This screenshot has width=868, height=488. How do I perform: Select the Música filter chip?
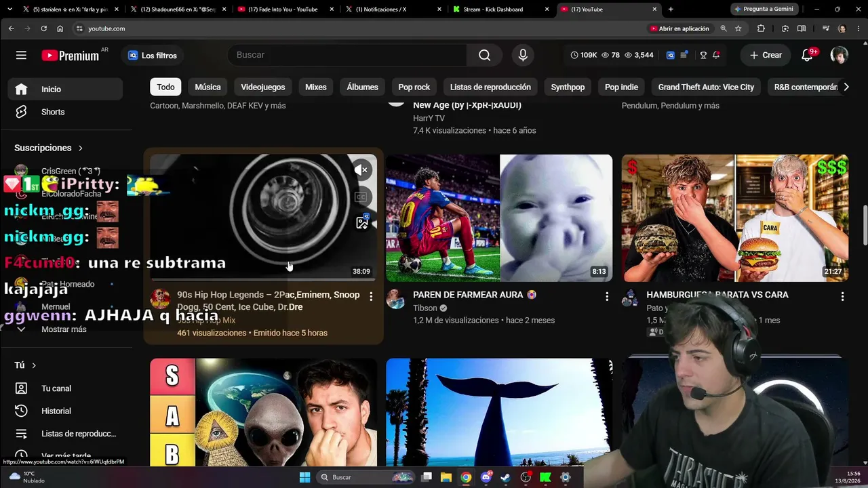click(x=208, y=87)
